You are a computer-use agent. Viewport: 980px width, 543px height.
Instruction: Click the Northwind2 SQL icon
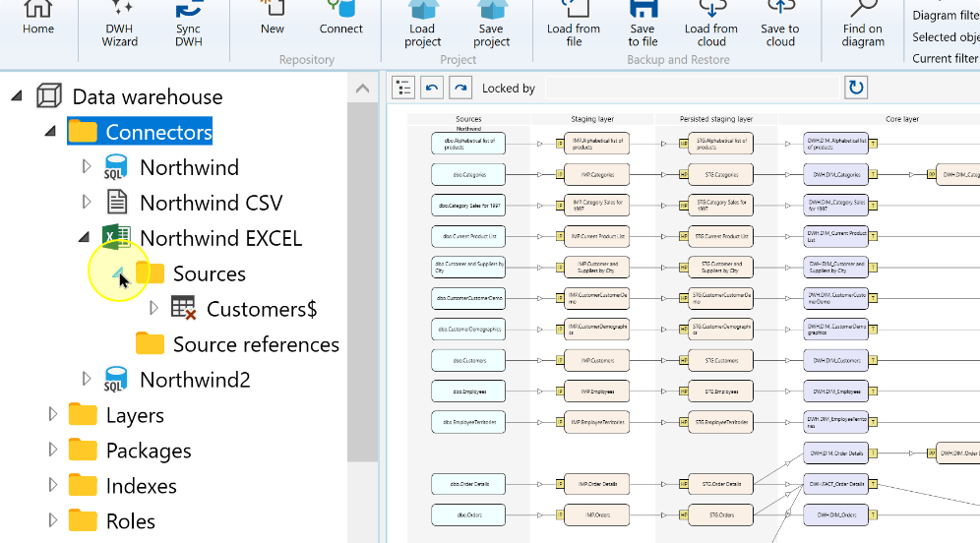(116, 380)
